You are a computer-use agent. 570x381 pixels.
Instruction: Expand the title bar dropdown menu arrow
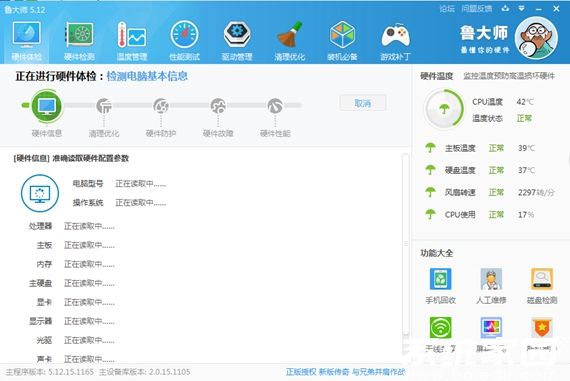pyautogui.click(x=522, y=8)
